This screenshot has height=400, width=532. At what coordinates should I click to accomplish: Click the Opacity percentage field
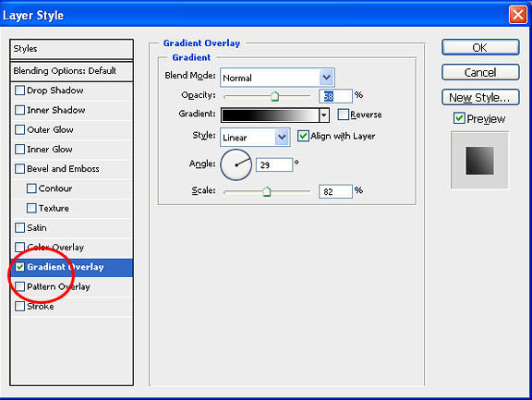tap(335, 96)
